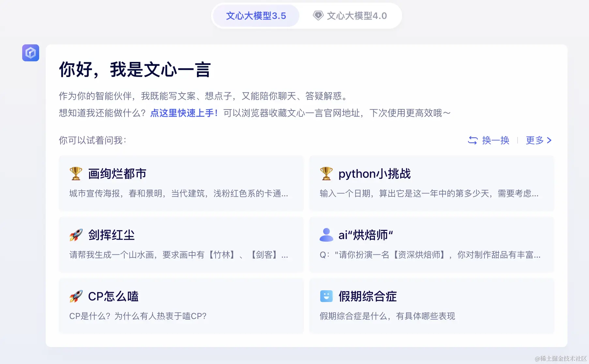
Task: Click the 你可以试着问我 label
Action: 92,140
